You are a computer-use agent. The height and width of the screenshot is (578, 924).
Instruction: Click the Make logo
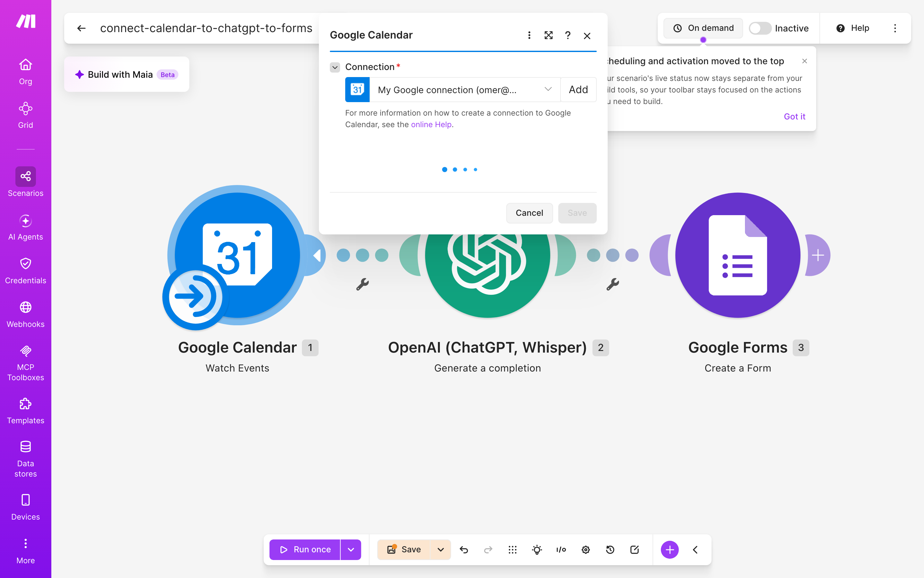(26, 21)
